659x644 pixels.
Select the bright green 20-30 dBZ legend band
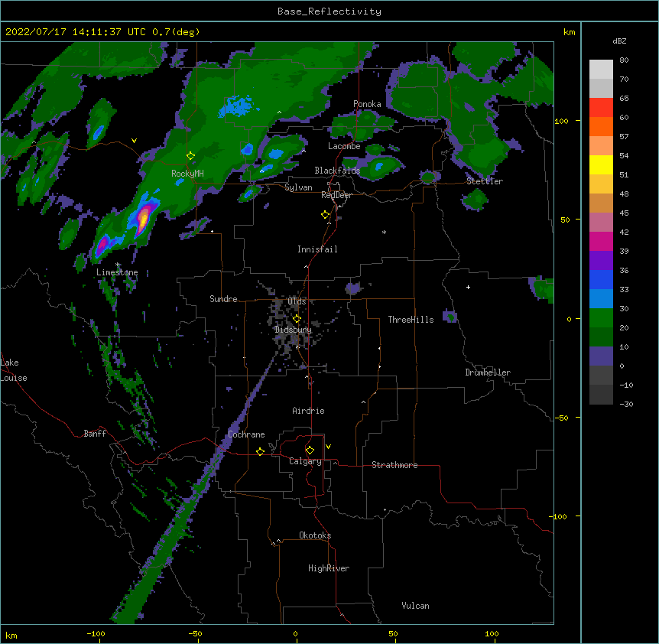pyautogui.click(x=601, y=318)
